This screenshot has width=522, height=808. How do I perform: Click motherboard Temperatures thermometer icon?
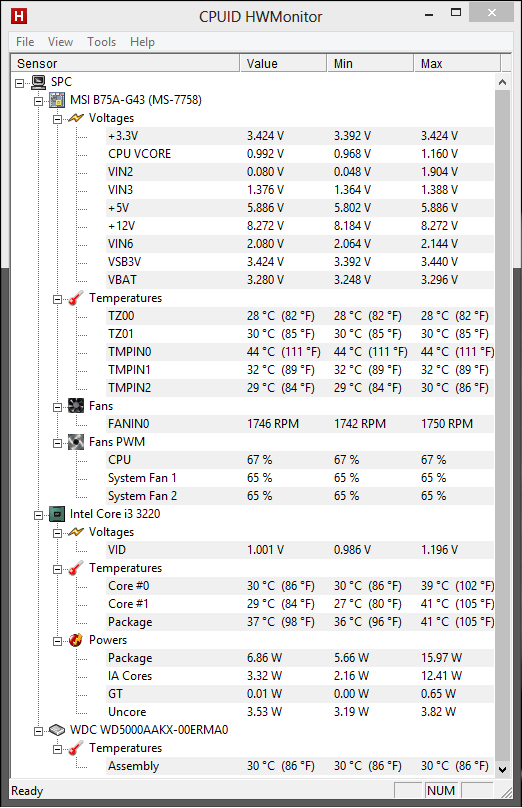tap(76, 298)
